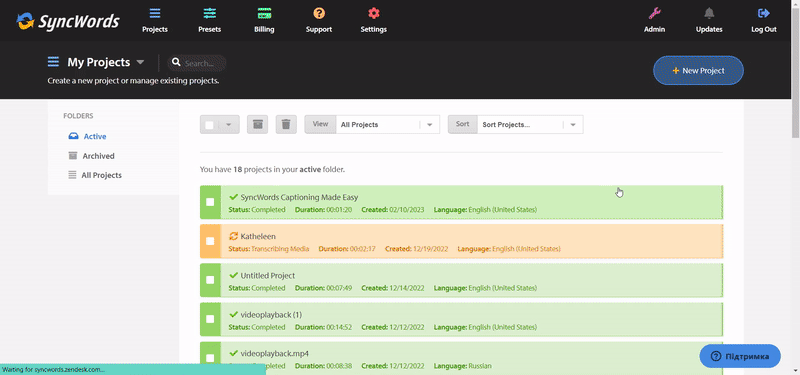The width and height of the screenshot is (800, 375).
Task: Click the checkmark icon on SyncWords Captioning Made Easy
Action: click(234, 196)
